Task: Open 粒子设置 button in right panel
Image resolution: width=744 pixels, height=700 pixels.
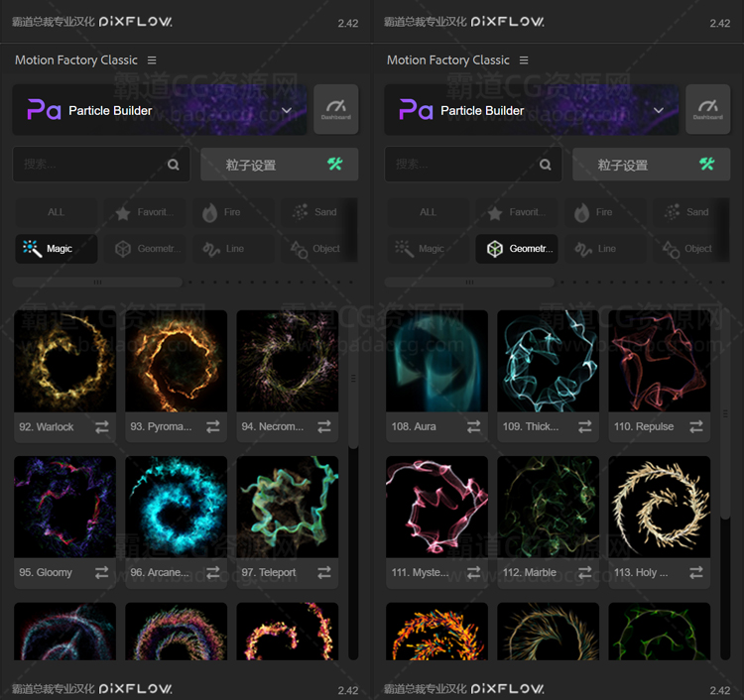Action: point(652,164)
